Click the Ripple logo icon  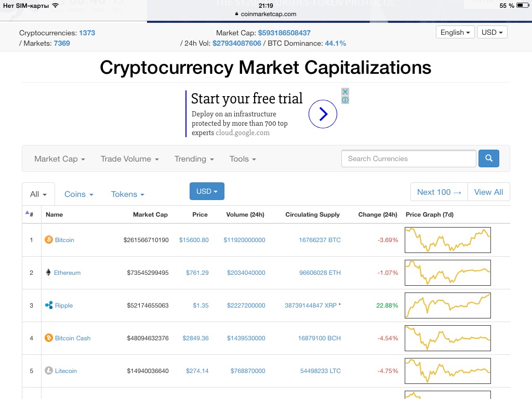point(49,305)
